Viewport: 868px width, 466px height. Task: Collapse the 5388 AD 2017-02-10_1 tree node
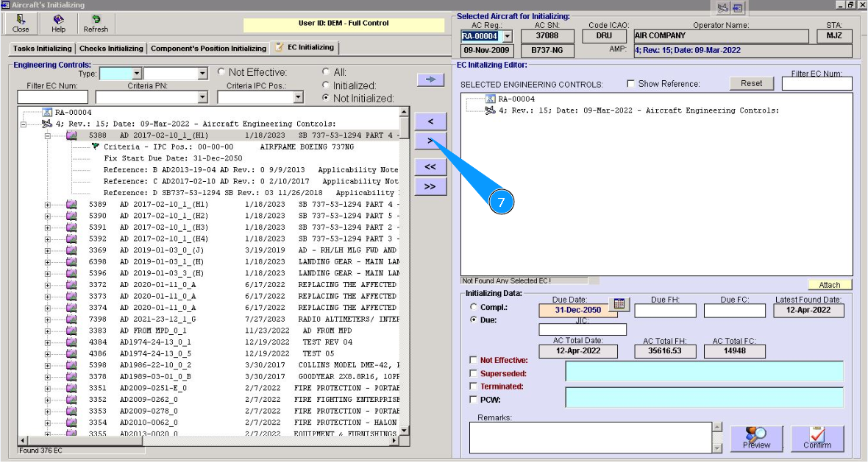pyautogui.click(x=48, y=135)
